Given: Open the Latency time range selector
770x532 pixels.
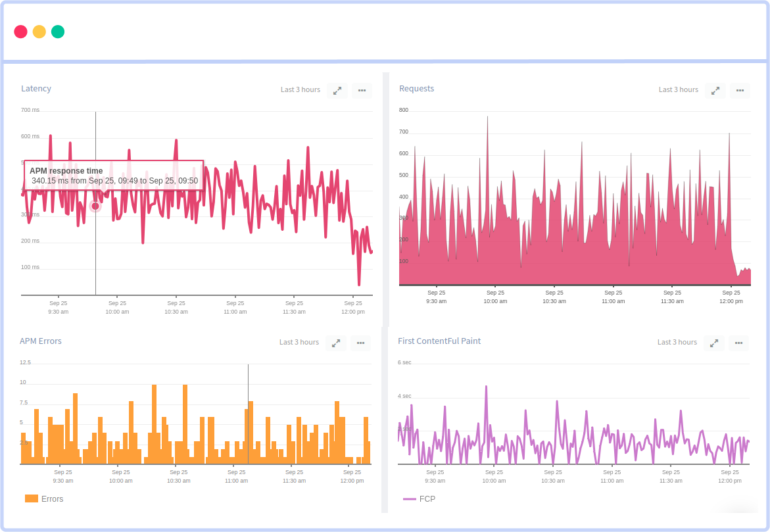Looking at the screenshot, I should pyautogui.click(x=300, y=89).
